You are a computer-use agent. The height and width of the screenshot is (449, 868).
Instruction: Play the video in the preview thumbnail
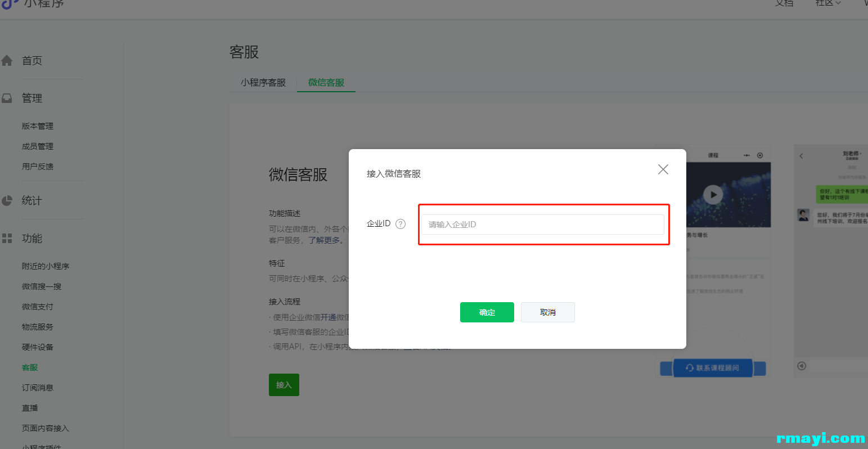[x=713, y=195]
